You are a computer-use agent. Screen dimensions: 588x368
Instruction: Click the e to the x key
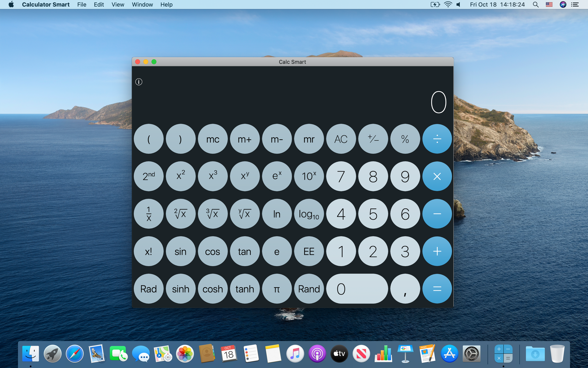(277, 176)
